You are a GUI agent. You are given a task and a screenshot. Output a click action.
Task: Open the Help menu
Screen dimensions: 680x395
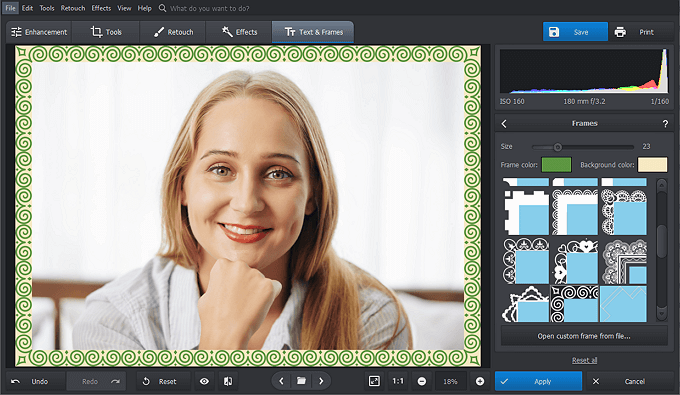[x=144, y=8]
